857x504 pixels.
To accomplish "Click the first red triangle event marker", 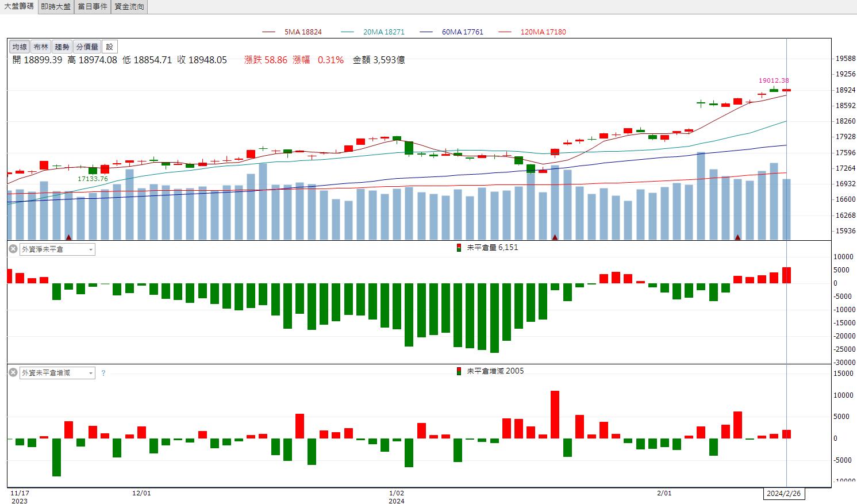I will [x=69, y=237].
